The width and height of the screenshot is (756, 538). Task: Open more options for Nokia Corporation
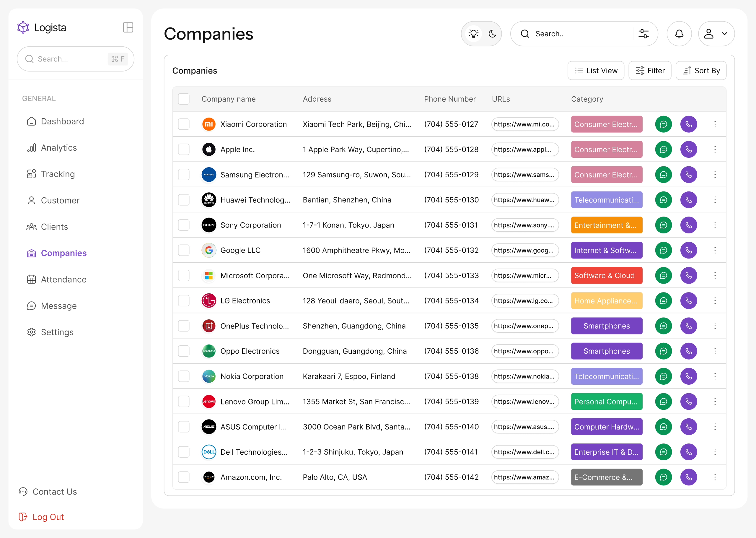click(715, 376)
